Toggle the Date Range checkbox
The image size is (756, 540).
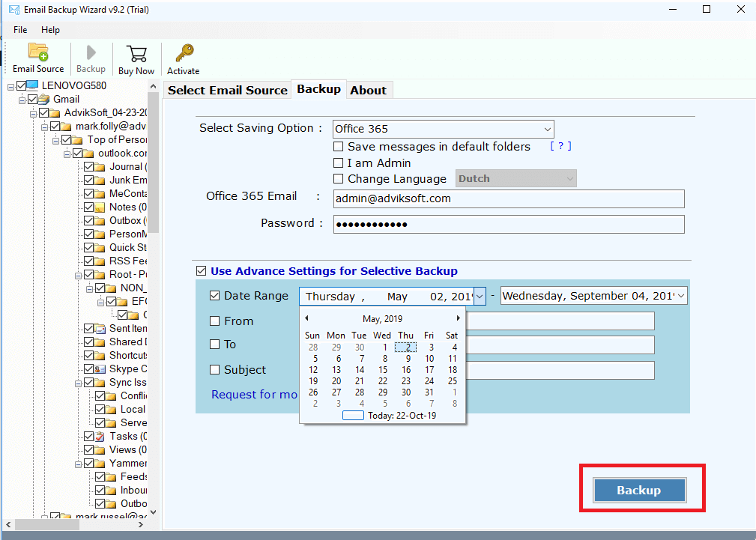click(215, 296)
